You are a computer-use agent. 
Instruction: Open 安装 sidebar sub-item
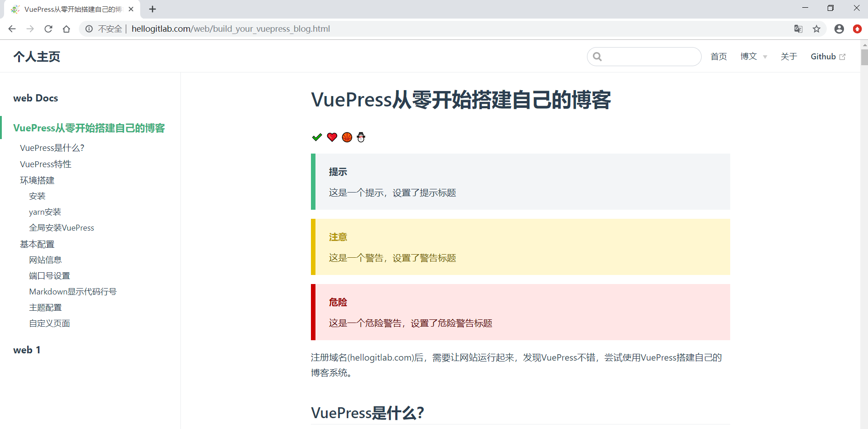(x=37, y=196)
